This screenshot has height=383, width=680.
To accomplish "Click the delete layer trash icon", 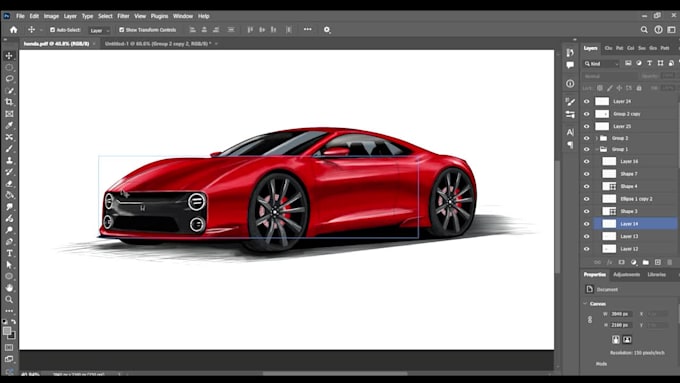I will tap(670, 262).
